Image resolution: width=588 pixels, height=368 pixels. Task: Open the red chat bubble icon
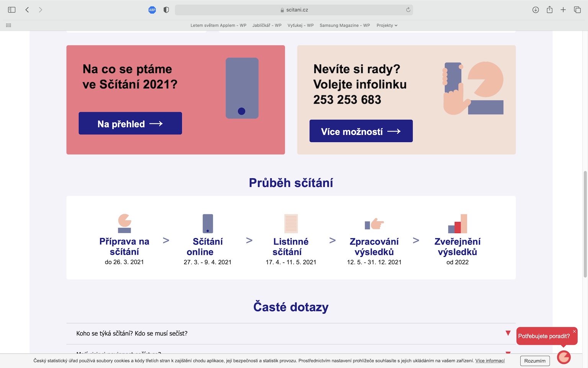click(x=563, y=357)
